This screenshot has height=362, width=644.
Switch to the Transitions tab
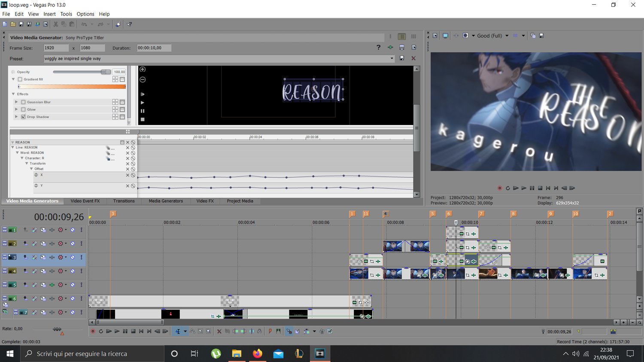(124, 201)
